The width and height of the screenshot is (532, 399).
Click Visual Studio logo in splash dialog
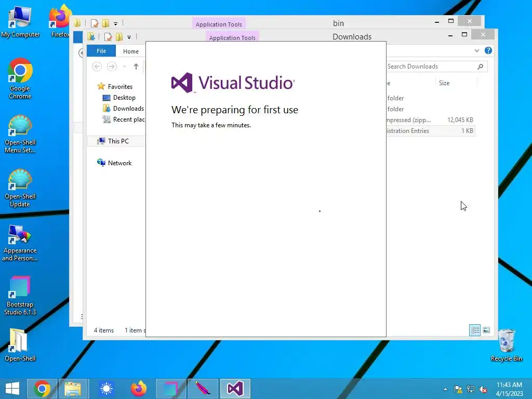(233, 83)
